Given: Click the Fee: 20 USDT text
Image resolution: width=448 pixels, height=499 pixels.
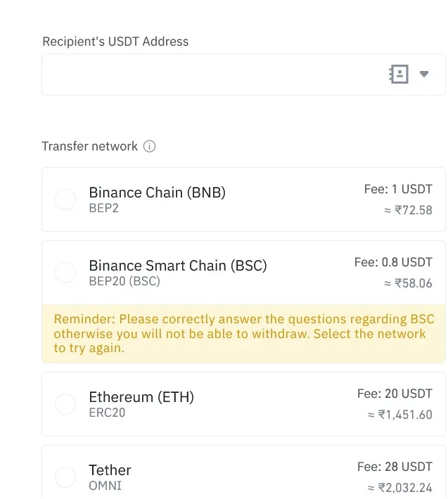Looking at the screenshot, I should [395, 394].
